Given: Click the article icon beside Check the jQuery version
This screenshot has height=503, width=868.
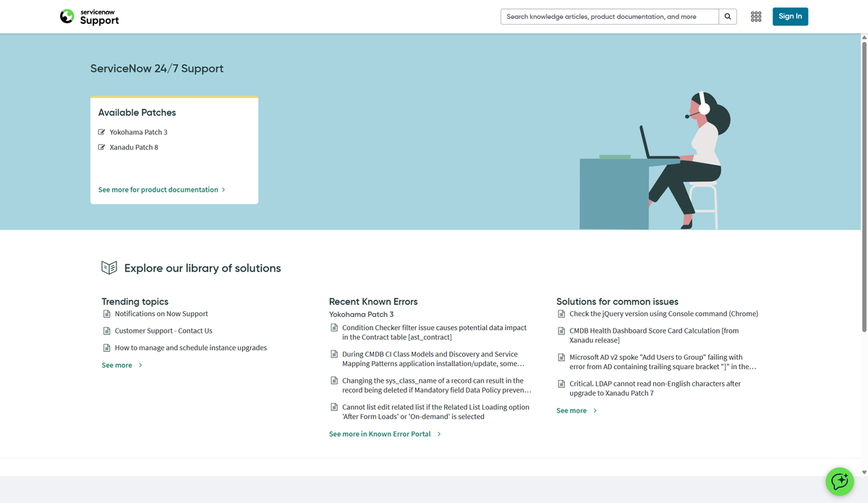Looking at the screenshot, I should point(561,313).
